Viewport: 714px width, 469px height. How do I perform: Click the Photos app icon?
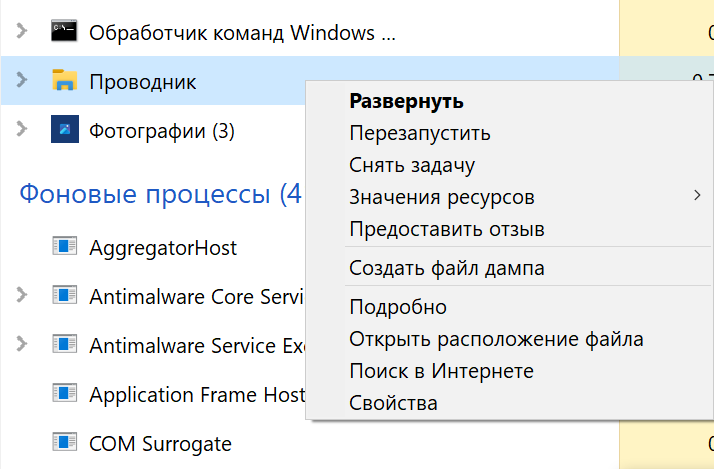tap(65, 130)
